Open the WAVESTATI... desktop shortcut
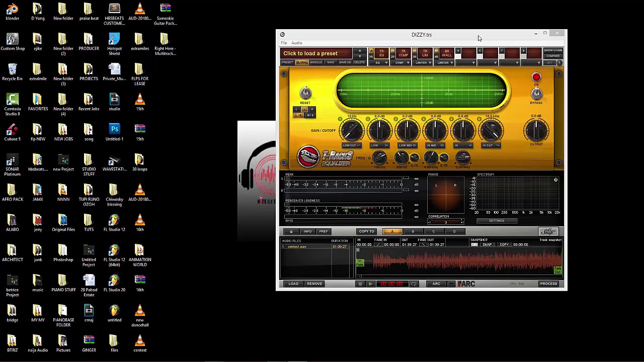 (x=114, y=162)
